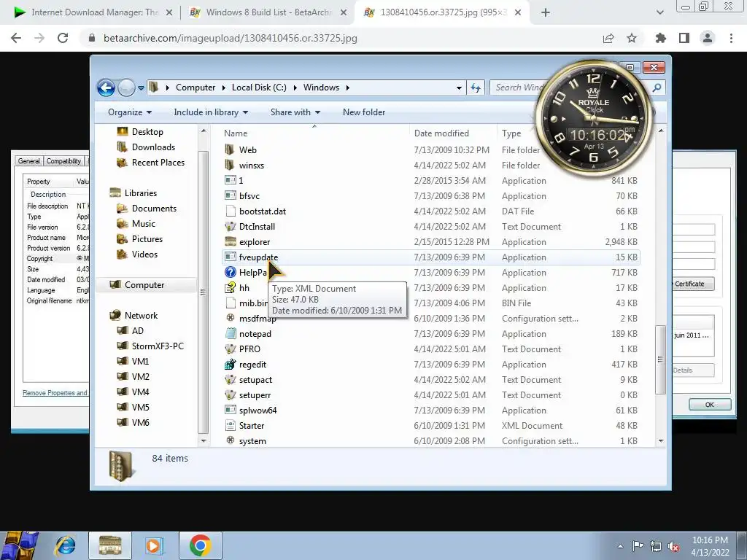Click the muted volume tray icon
The image size is (747, 560).
point(673,547)
